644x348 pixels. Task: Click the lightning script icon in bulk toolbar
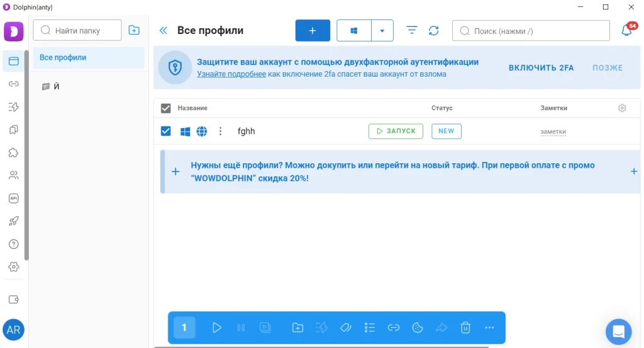click(x=321, y=327)
